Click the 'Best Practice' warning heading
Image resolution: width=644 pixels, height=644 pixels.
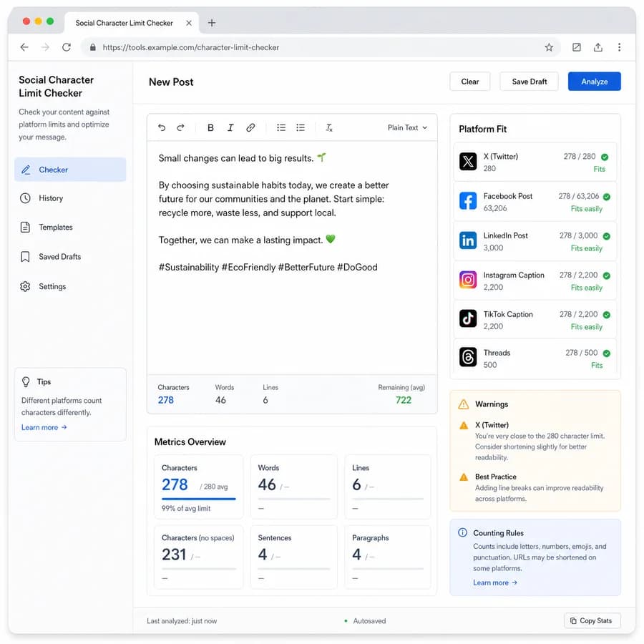pos(495,477)
